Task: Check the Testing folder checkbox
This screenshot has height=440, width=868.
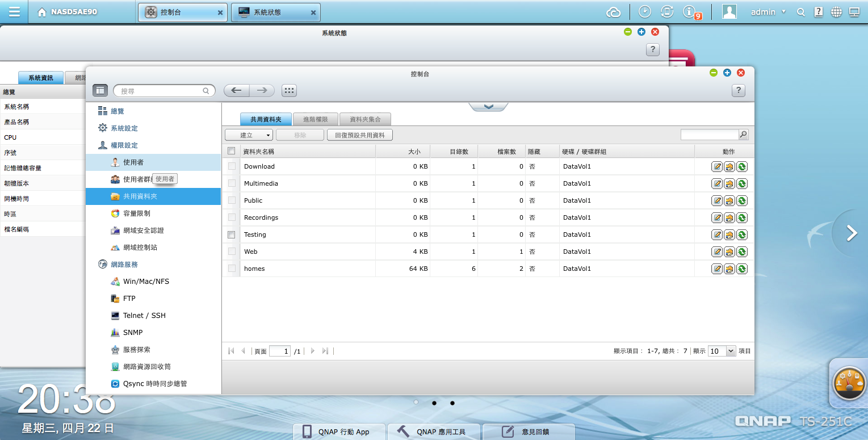Action: [231, 234]
